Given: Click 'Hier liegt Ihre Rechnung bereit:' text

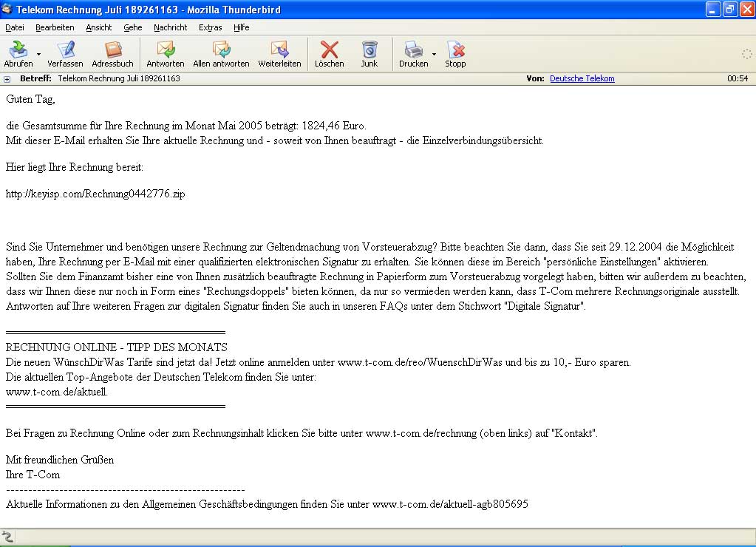Looking at the screenshot, I should (74, 167).
